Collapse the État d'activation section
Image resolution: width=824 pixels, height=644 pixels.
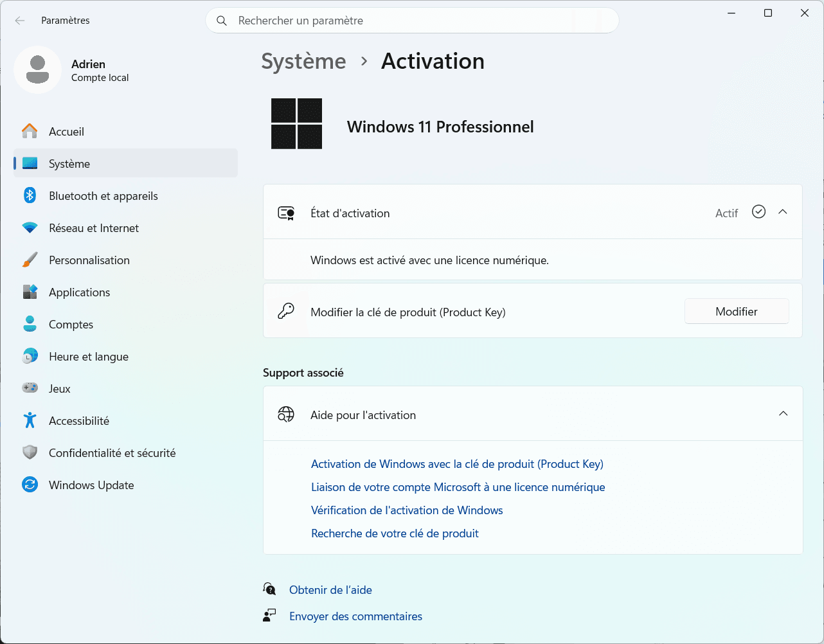point(783,211)
